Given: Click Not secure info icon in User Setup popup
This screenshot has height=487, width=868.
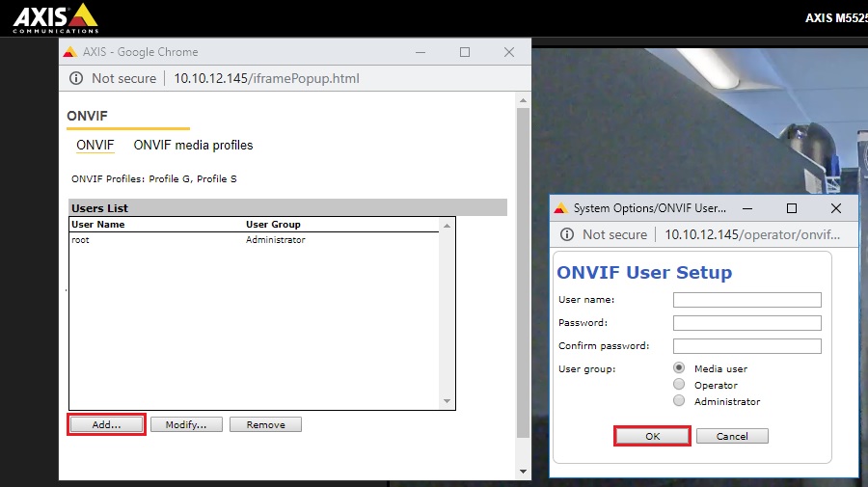Looking at the screenshot, I should click(568, 234).
